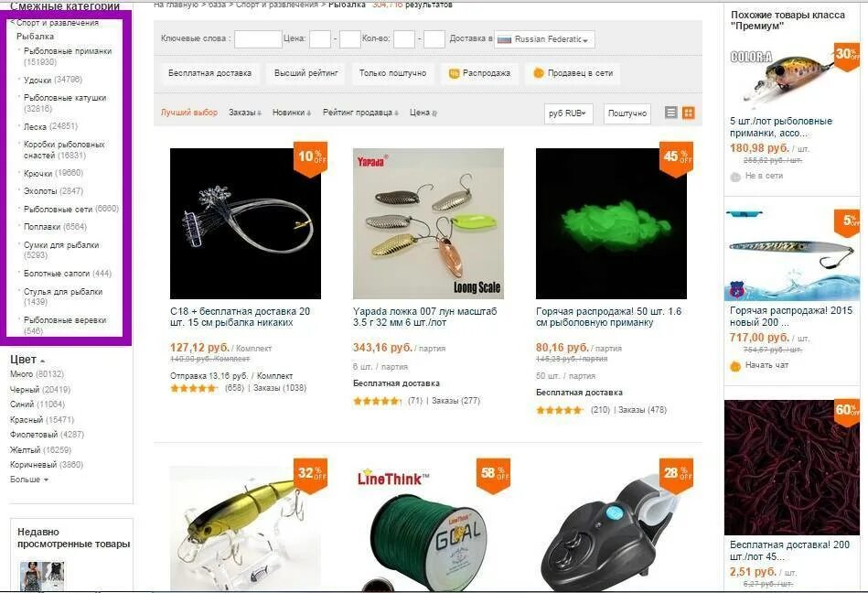868x593 pixels.
Task: Switch to list view icon
Action: coord(671,113)
